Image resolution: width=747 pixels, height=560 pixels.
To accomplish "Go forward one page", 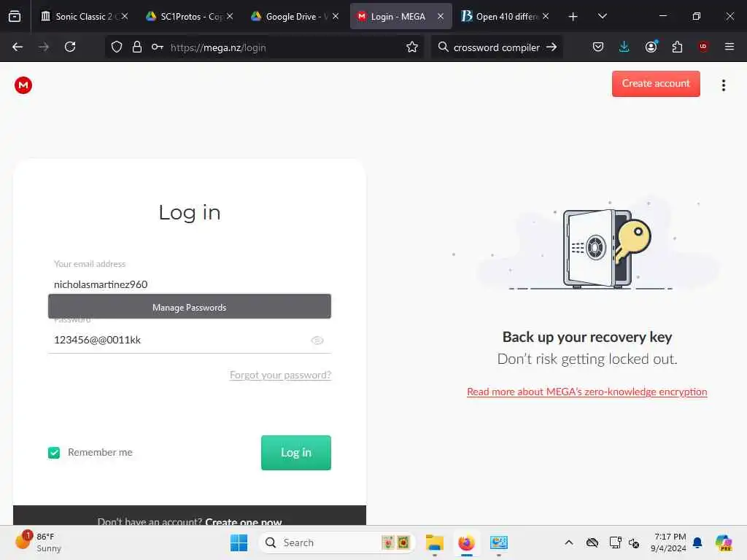I will [x=44, y=47].
